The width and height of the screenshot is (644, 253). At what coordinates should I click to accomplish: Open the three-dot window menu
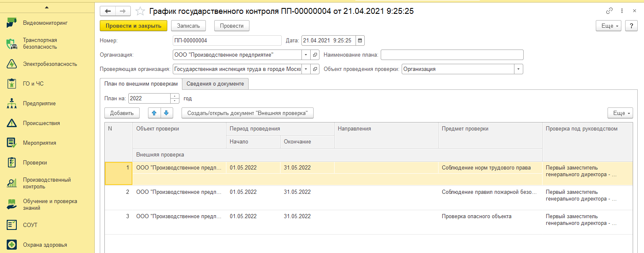tap(622, 11)
